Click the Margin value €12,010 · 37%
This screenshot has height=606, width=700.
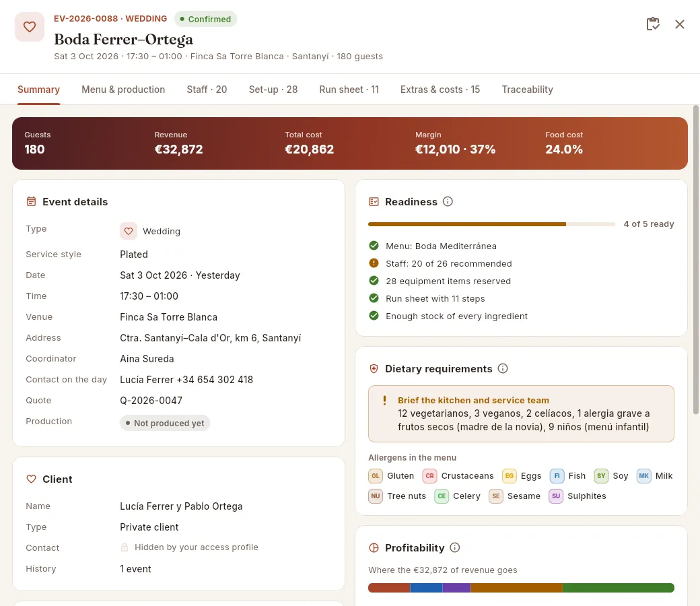coord(456,149)
